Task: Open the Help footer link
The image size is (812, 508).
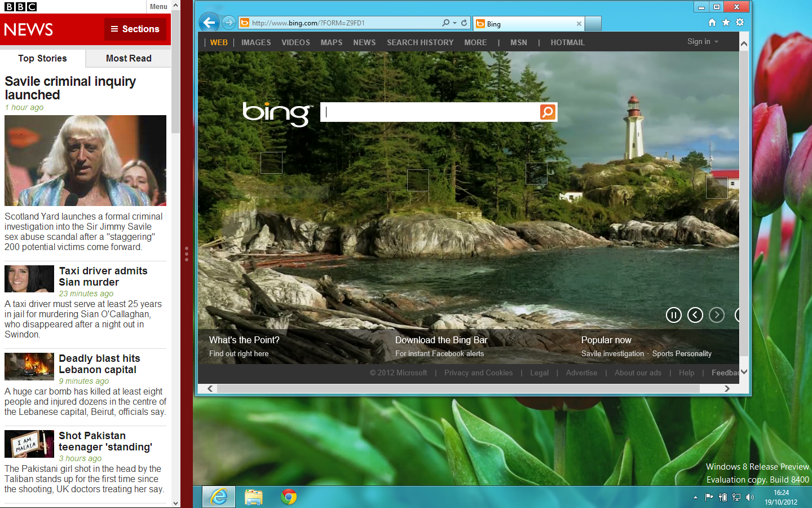Action: 686,373
